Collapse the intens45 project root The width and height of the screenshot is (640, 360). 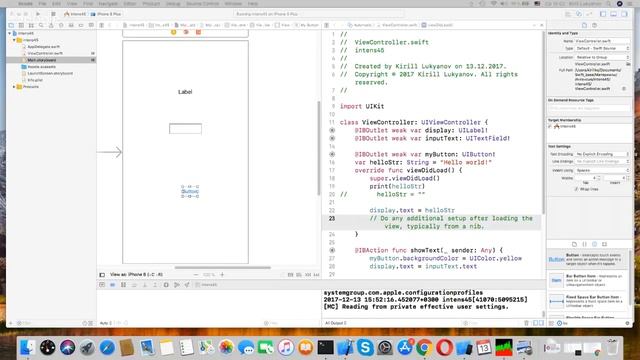(10, 33)
